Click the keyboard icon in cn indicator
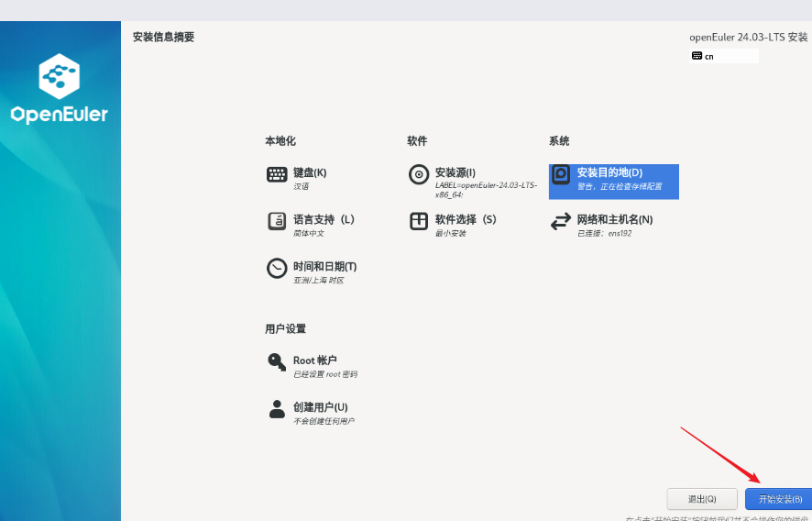Image resolution: width=812 pixels, height=521 pixels. pyautogui.click(x=697, y=56)
